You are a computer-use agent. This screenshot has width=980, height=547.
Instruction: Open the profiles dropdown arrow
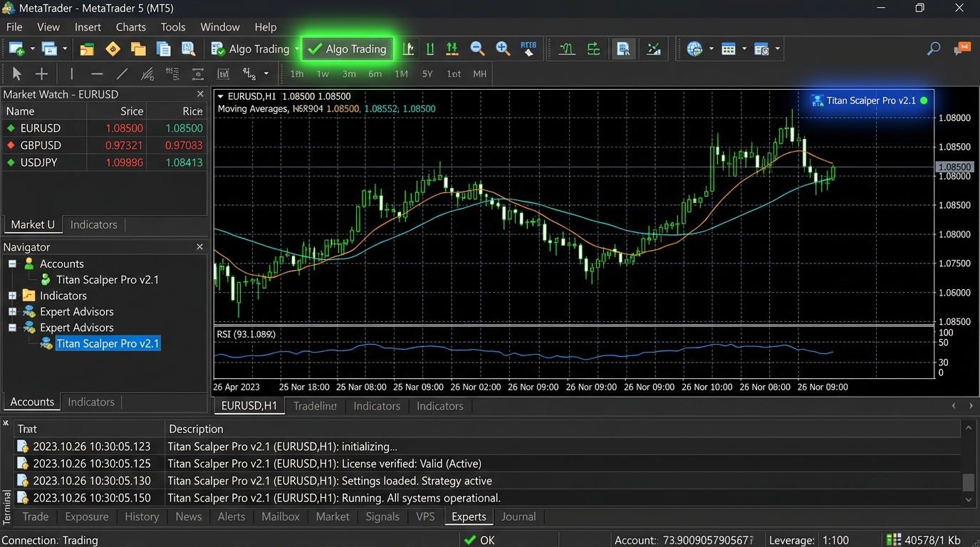65,49
